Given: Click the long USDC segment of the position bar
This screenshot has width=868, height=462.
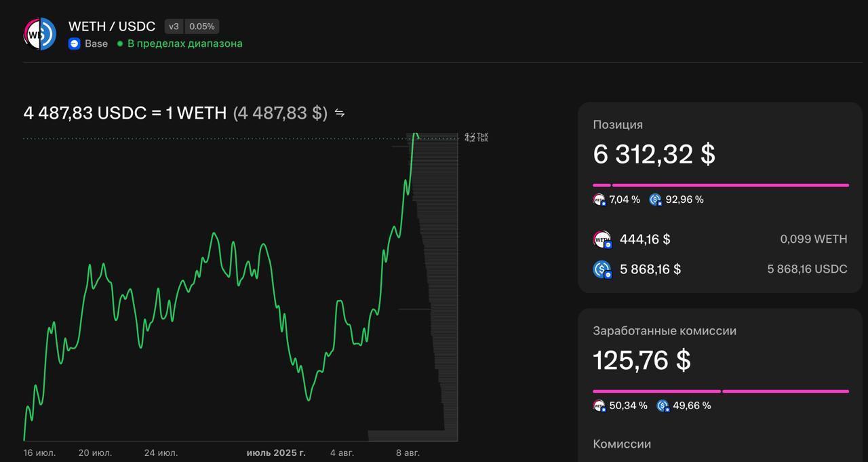Looking at the screenshot, I should (x=730, y=185).
